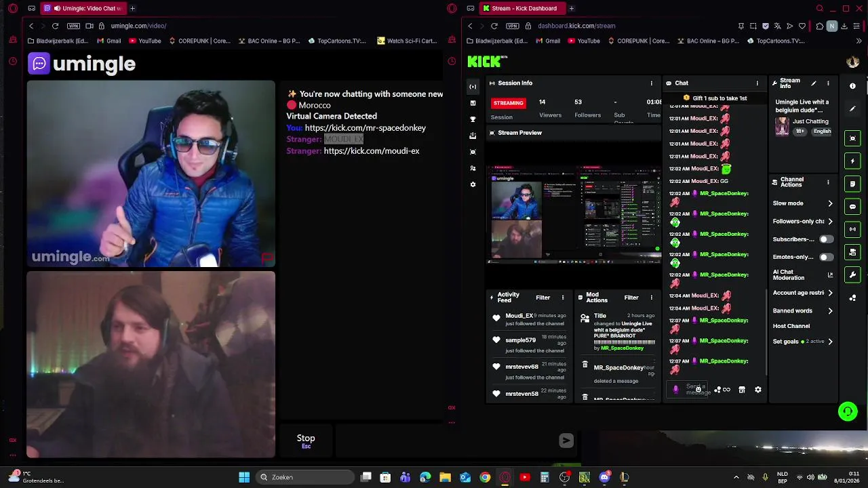Open the Kick profile avatar
The image size is (868, 488).
(852, 62)
